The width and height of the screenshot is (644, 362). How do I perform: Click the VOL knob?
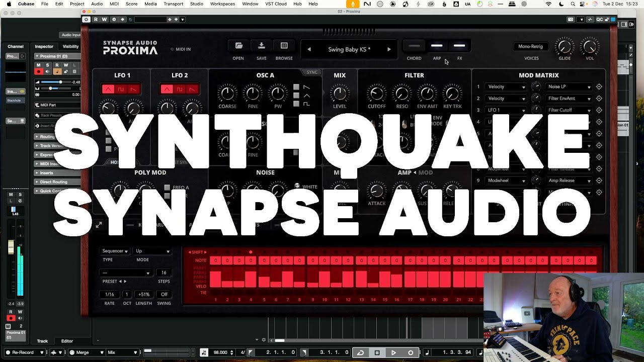(x=589, y=47)
